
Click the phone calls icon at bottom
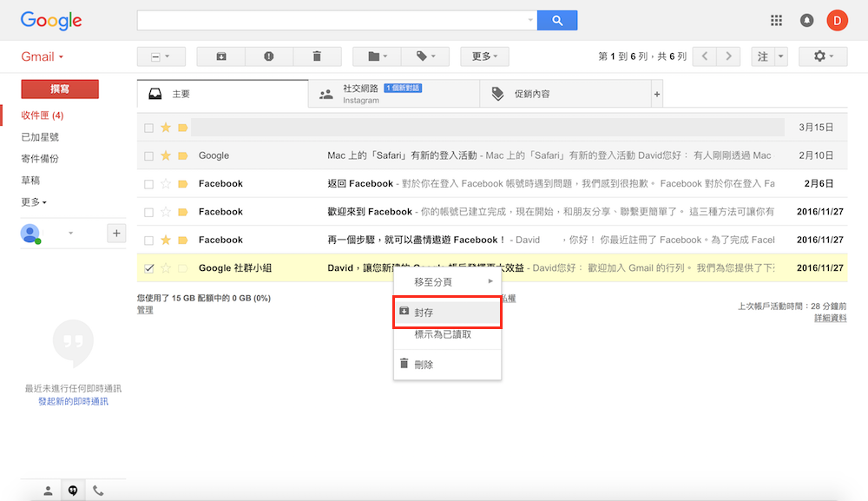98,491
